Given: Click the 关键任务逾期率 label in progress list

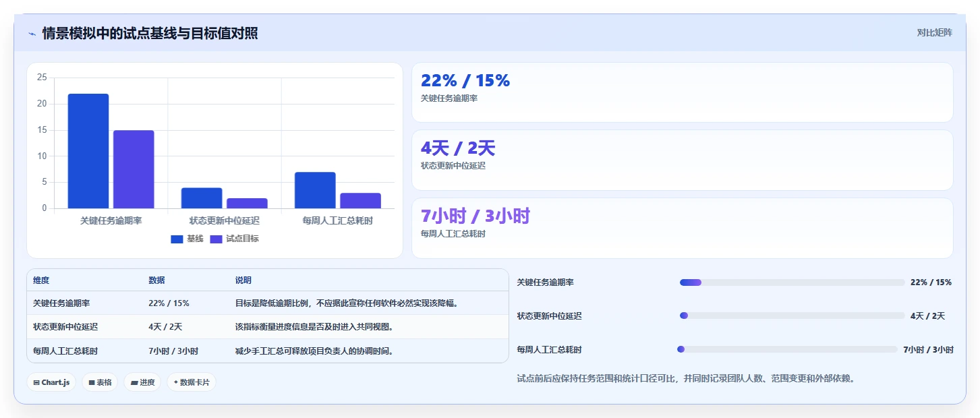Looking at the screenshot, I should tap(545, 282).
